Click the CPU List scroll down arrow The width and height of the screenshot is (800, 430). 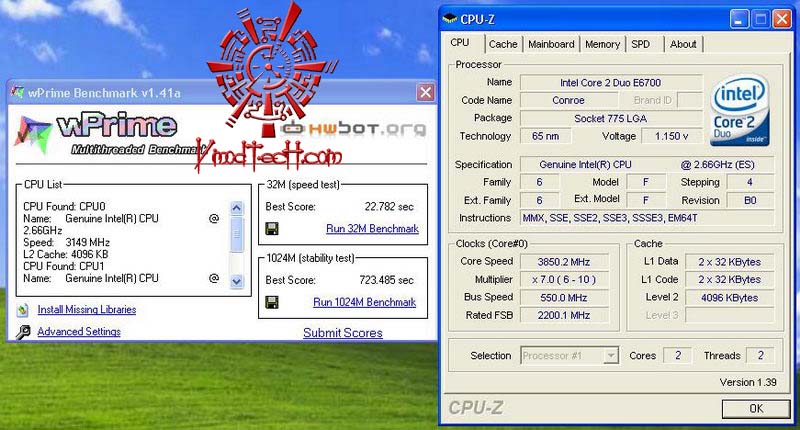tap(236, 281)
